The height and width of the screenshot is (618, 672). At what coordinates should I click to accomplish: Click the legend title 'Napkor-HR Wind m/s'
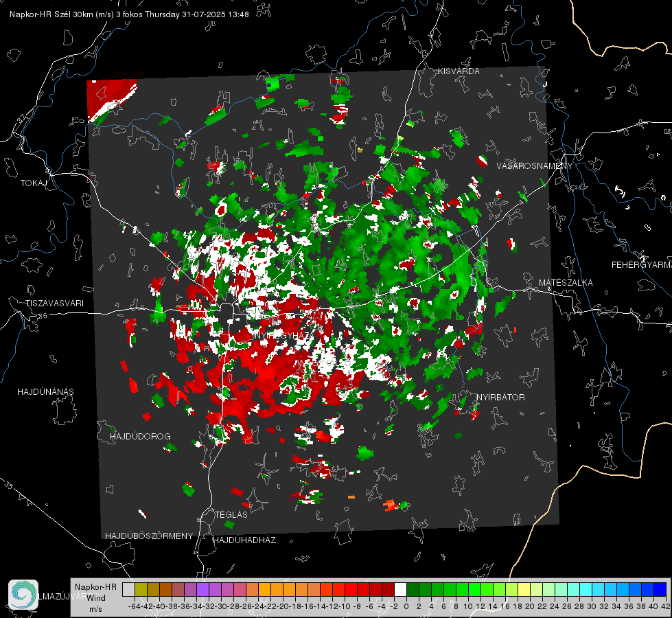(x=95, y=598)
